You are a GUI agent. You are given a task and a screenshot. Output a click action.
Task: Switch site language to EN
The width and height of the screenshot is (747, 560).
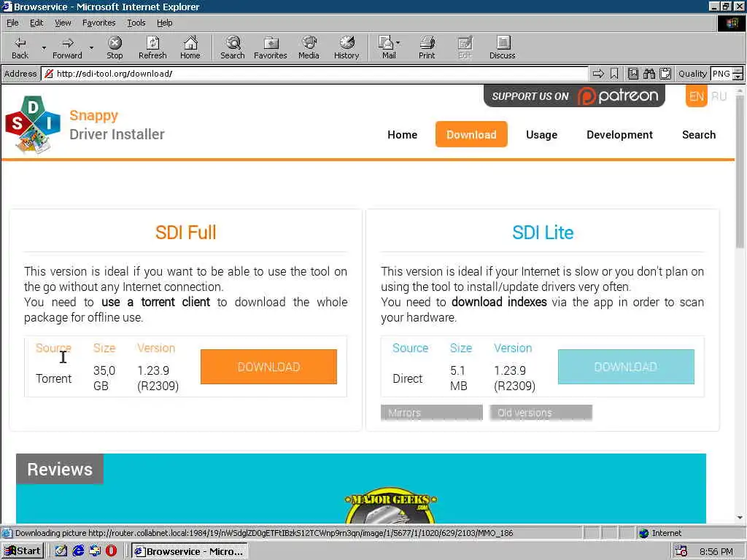696,96
